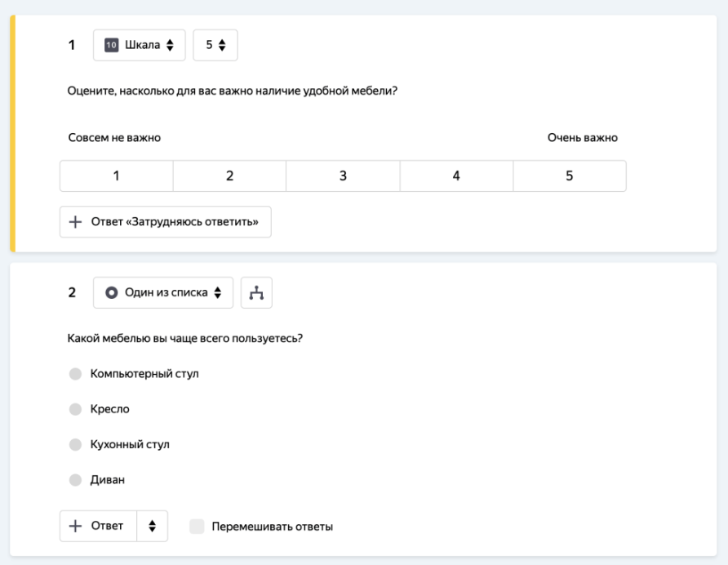Open the scale size dropdown showing 5
This screenshot has height=565, width=728.
[x=215, y=45]
